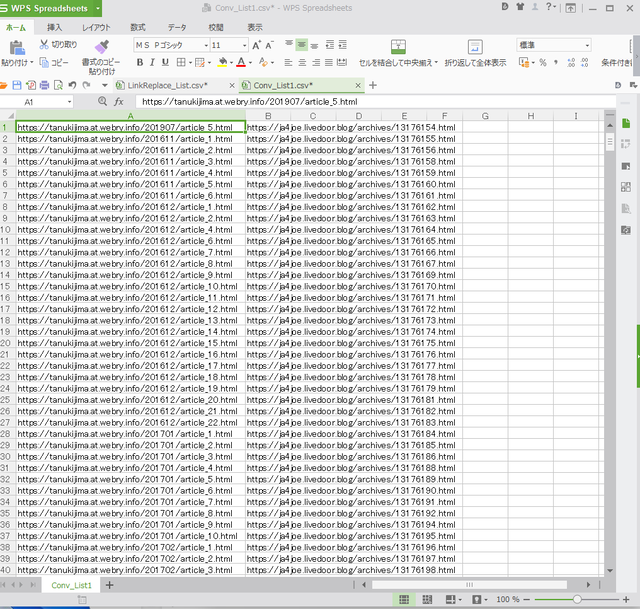Click the increase indent icon

(343, 44)
